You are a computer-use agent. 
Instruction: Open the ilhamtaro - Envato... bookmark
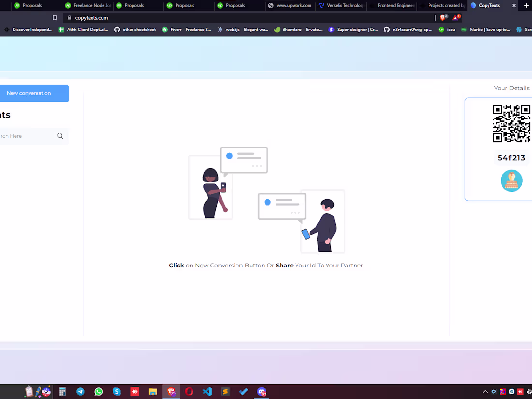coord(298,30)
